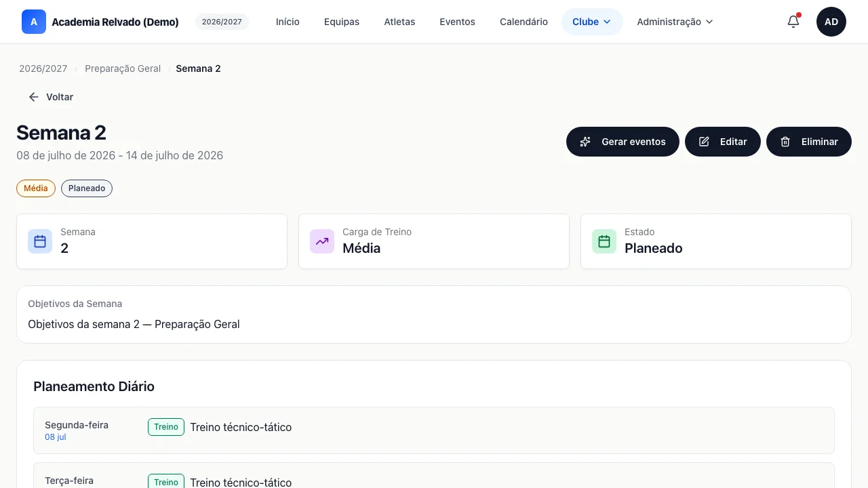Click the Treino tag in the Terça-feira row
This screenshot has width=868, height=488.
click(166, 481)
